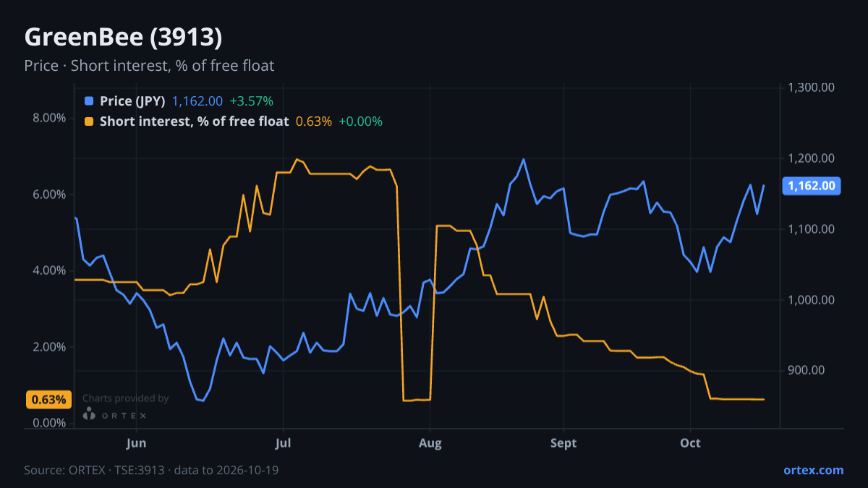Click the 2.00% left axis label
The height and width of the screenshot is (488, 868).
tap(49, 346)
